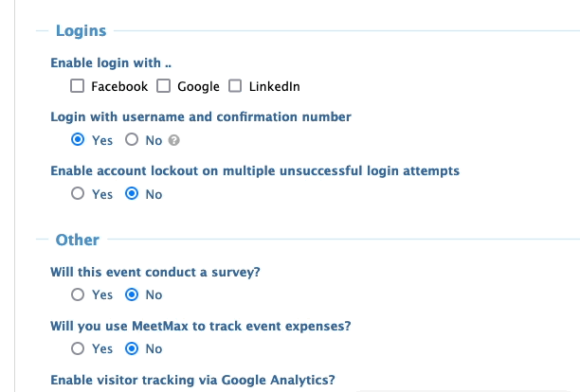Click the account lockout question text
The width and height of the screenshot is (580, 392).
click(254, 171)
